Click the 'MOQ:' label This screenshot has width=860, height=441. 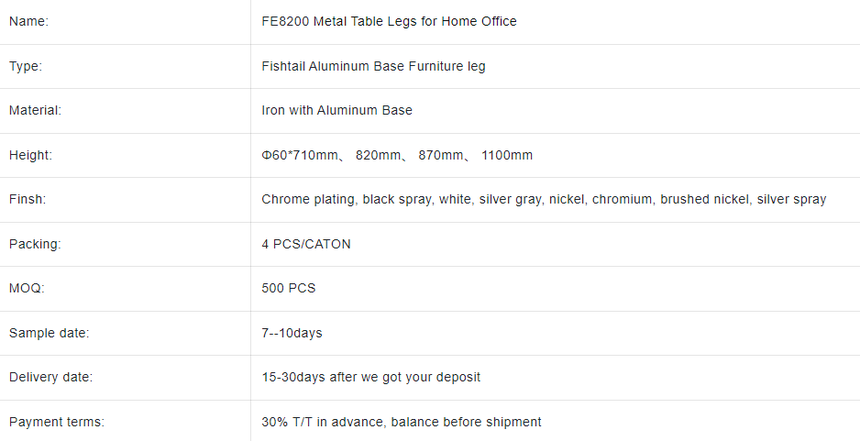click(x=26, y=288)
